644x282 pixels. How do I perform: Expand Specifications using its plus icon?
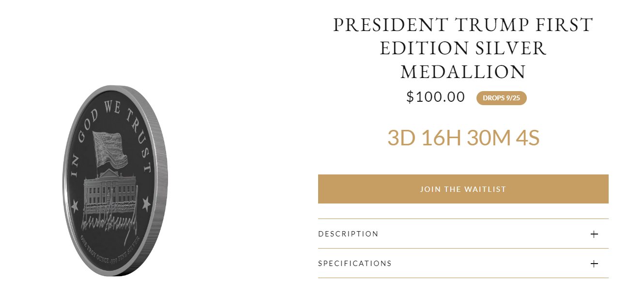pyautogui.click(x=594, y=264)
